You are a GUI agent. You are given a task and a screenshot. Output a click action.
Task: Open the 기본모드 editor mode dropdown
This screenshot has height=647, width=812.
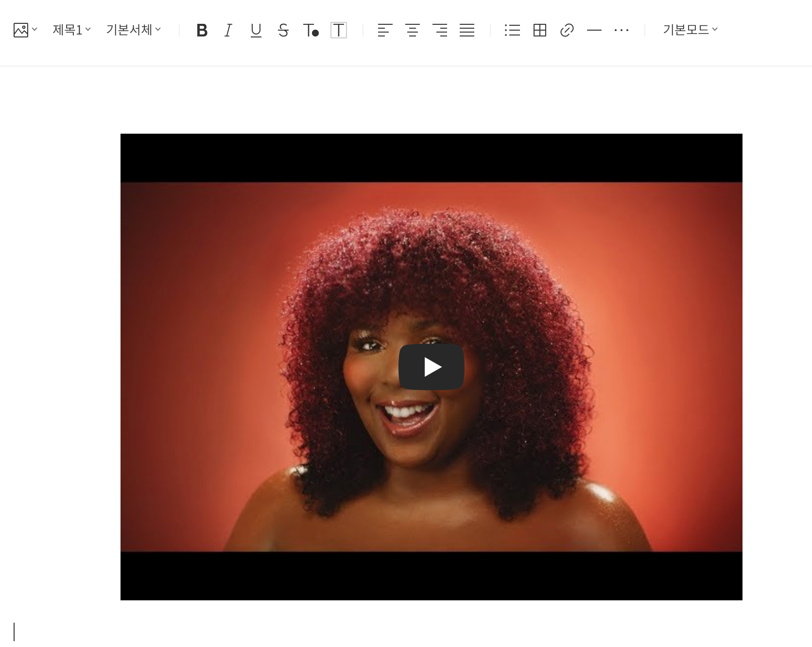690,30
